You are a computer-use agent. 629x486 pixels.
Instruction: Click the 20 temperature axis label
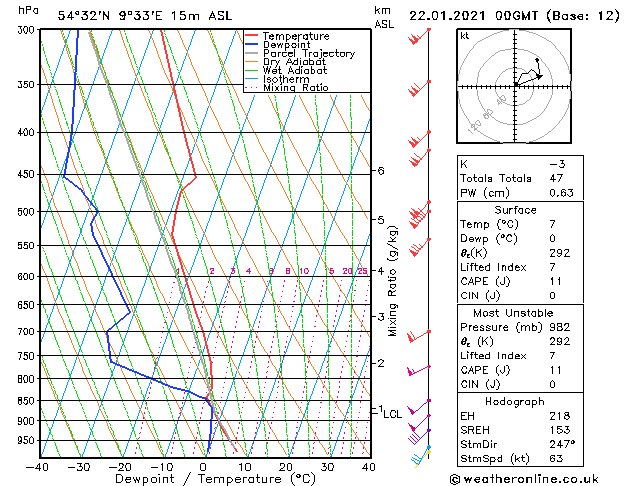[x=286, y=467]
